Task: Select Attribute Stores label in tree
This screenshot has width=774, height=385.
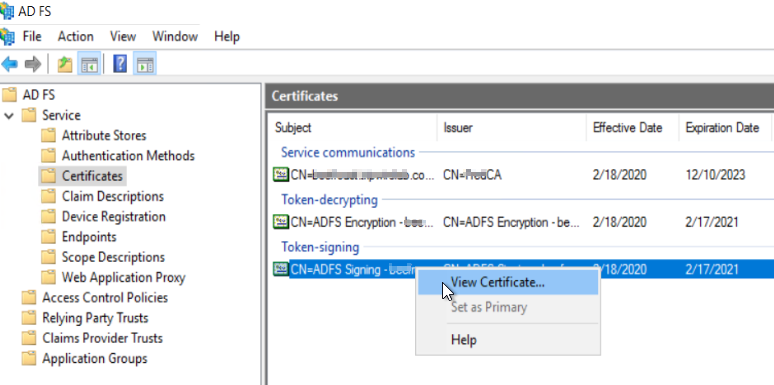Action: [x=104, y=135]
